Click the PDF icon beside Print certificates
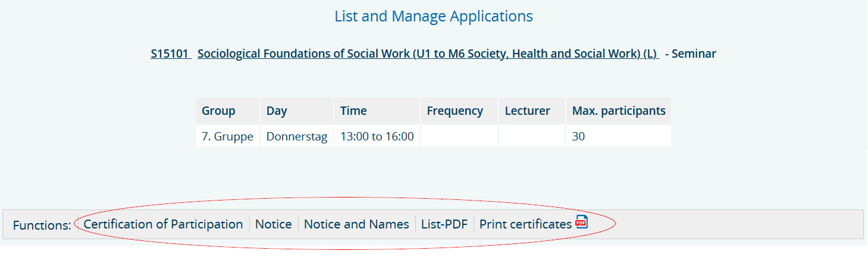This screenshot has width=868, height=260. point(581,223)
